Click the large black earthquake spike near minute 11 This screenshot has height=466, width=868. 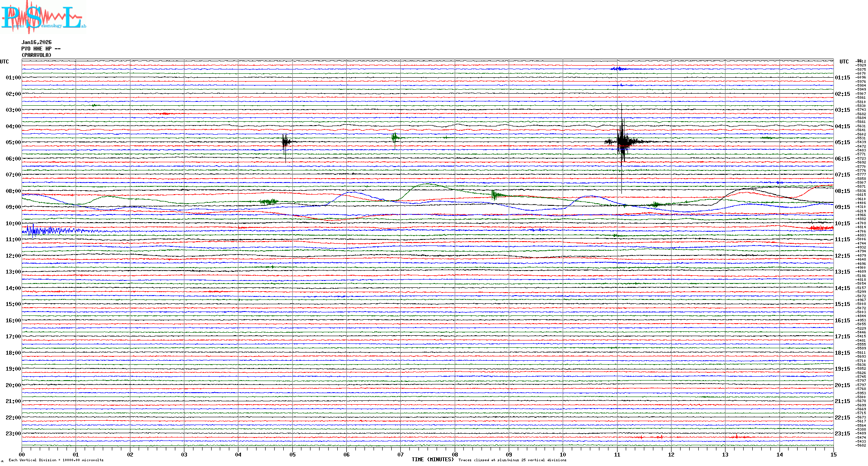click(x=622, y=142)
